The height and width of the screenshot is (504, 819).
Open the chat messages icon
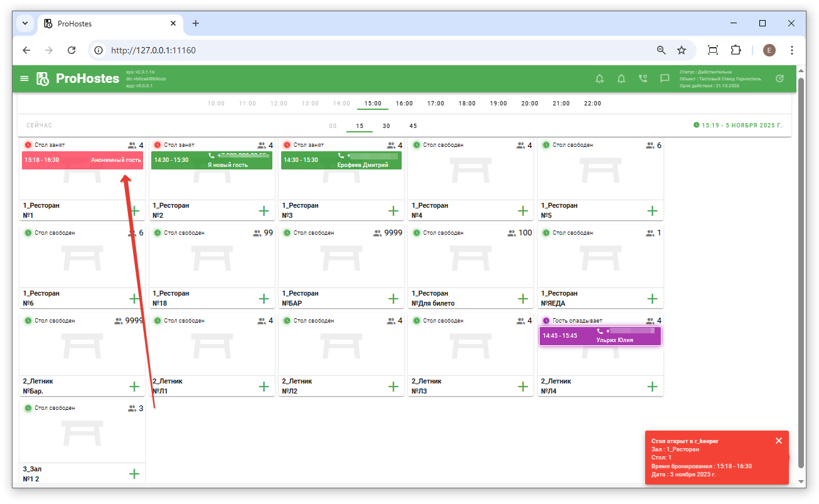[x=664, y=78]
